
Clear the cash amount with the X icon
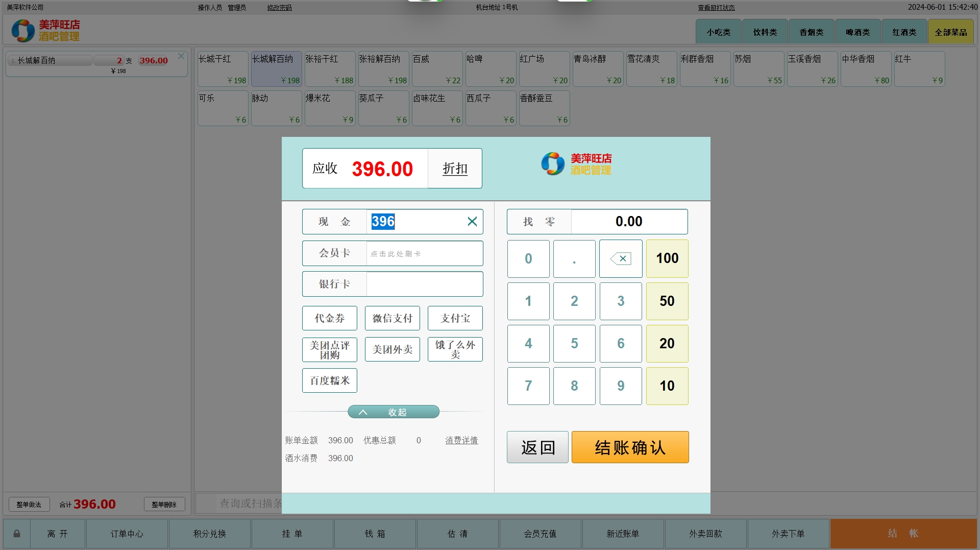pos(472,222)
